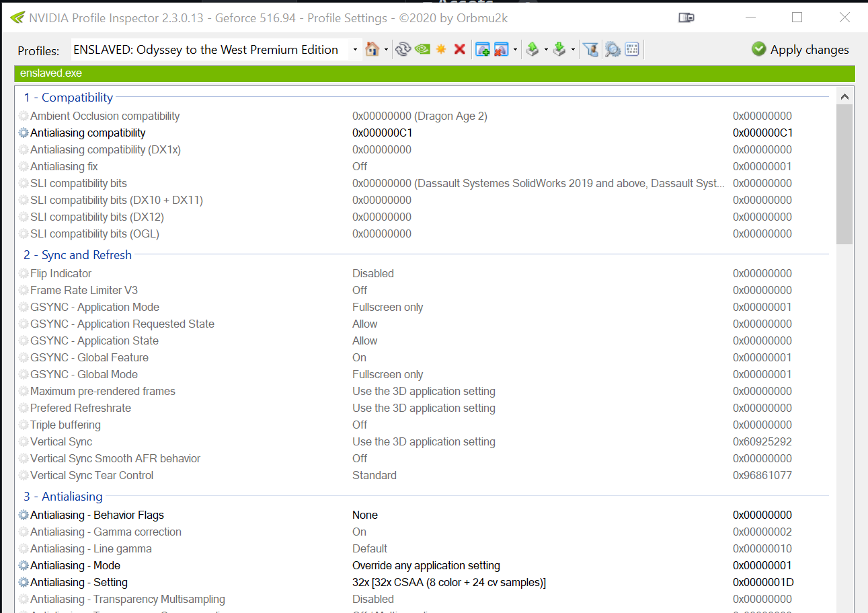This screenshot has height=613, width=868.
Task: Click the green check icon beside Apply changes
Action: pyautogui.click(x=759, y=49)
